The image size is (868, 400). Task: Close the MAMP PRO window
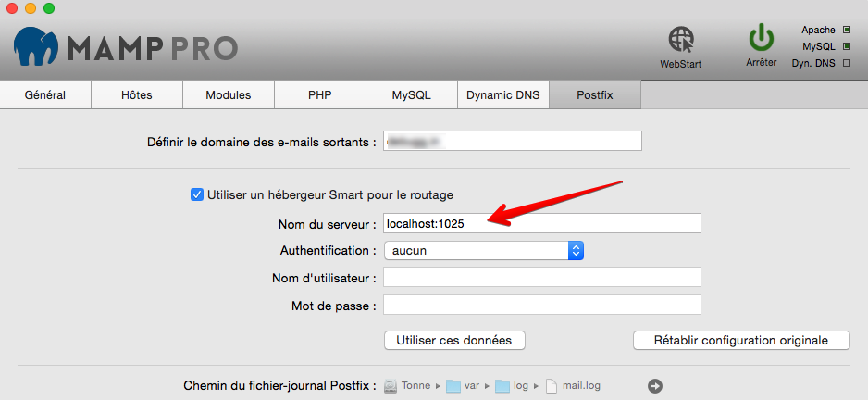[x=12, y=8]
